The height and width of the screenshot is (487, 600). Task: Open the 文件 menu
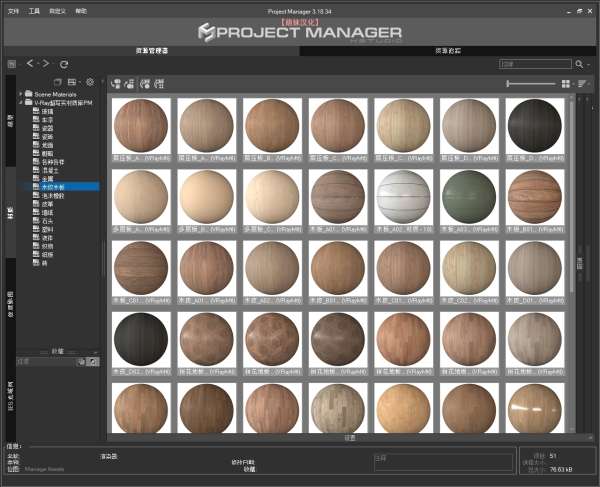tap(13, 9)
